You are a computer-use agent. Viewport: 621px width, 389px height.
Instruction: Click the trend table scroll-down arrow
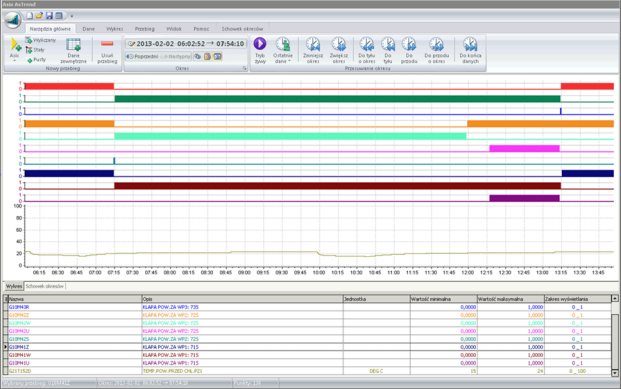[615, 373]
